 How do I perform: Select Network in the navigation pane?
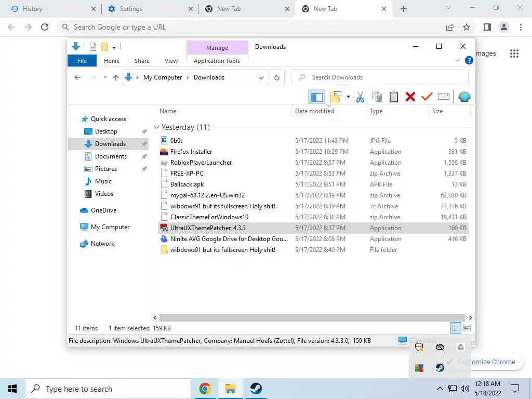point(102,244)
